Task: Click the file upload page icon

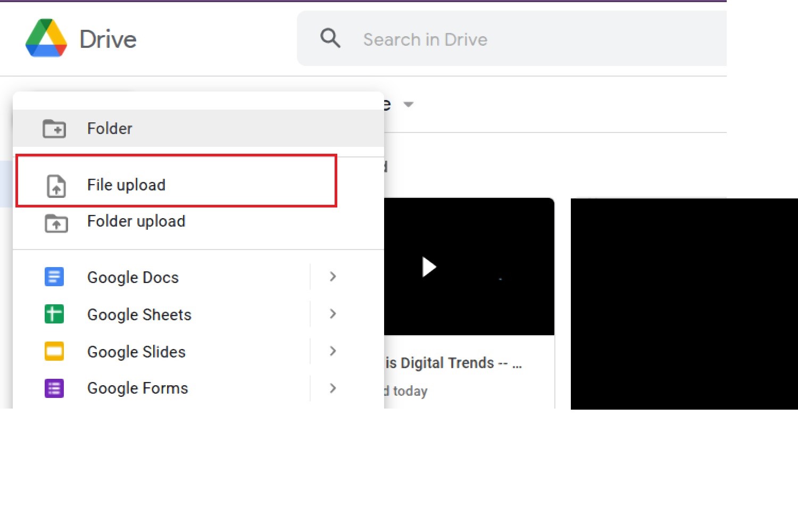Action: click(56, 186)
